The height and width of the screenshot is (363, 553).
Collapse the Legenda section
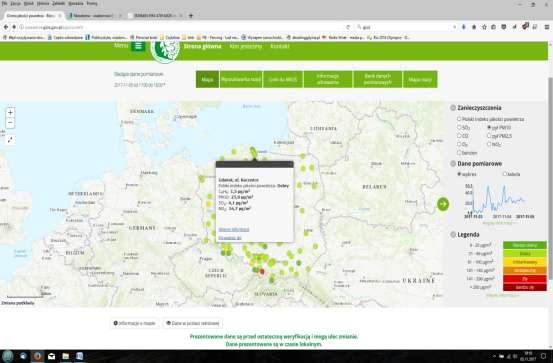[453, 235]
